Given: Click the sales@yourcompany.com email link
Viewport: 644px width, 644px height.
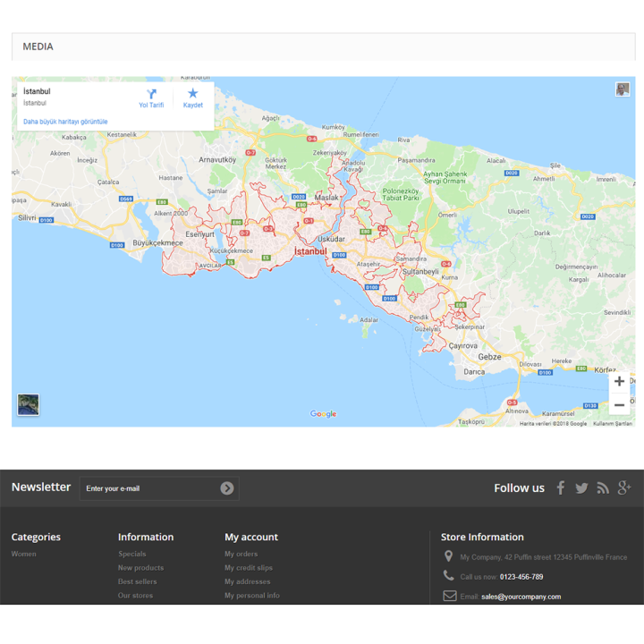Looking at the screenshot, I should [521, 597].
